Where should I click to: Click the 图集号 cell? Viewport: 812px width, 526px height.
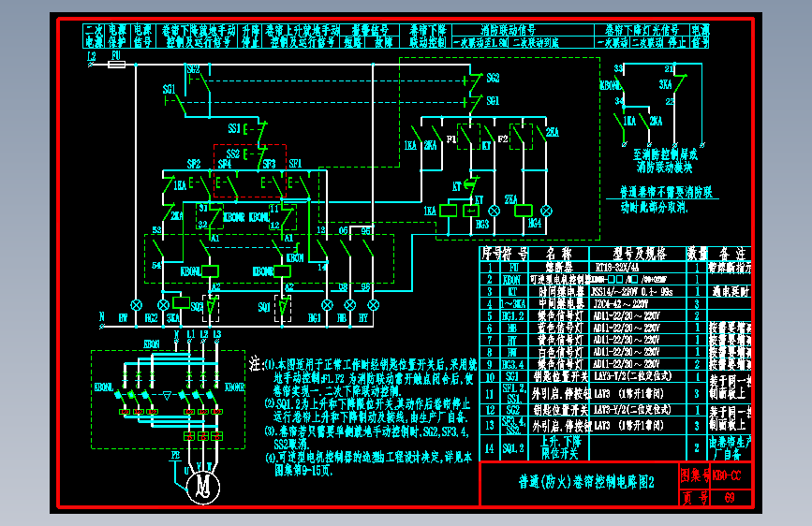694,475
